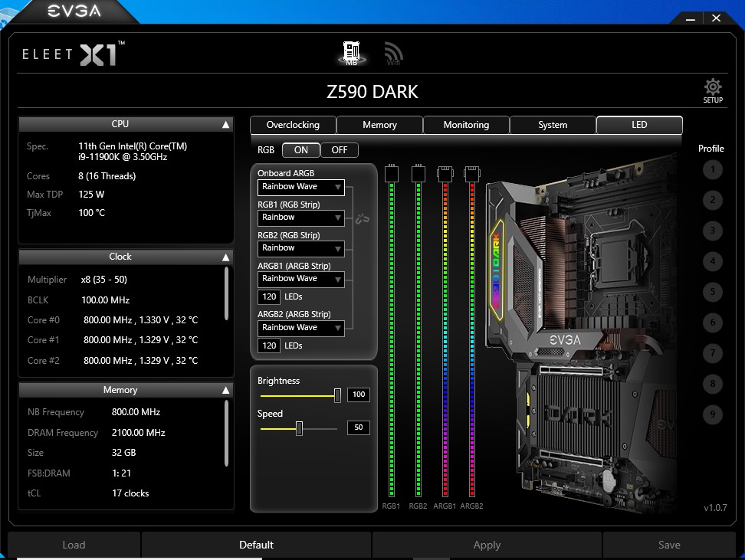Select profile slot 8
Viewport: 745px width, 560px height.
[x=712, y=384]
